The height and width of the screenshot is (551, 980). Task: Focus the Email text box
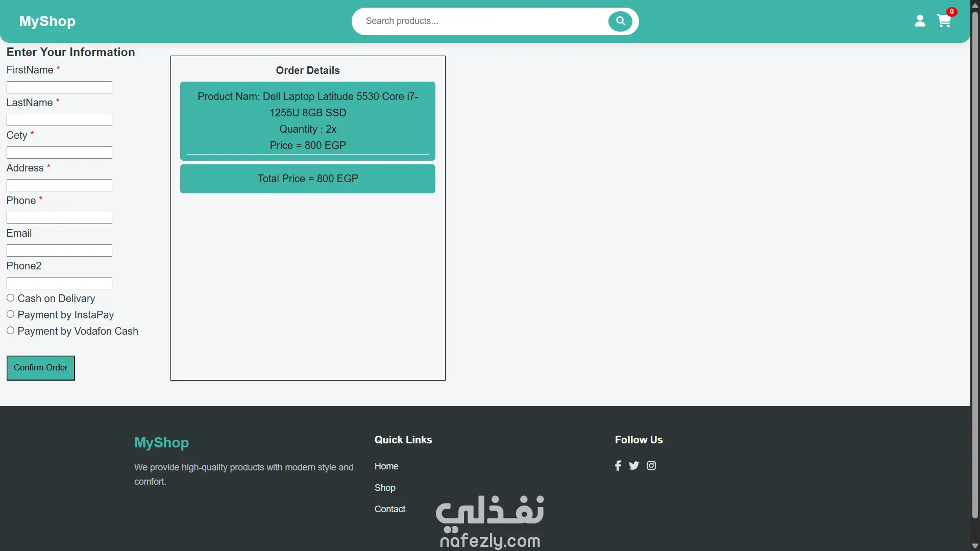[x=59, y=251]
